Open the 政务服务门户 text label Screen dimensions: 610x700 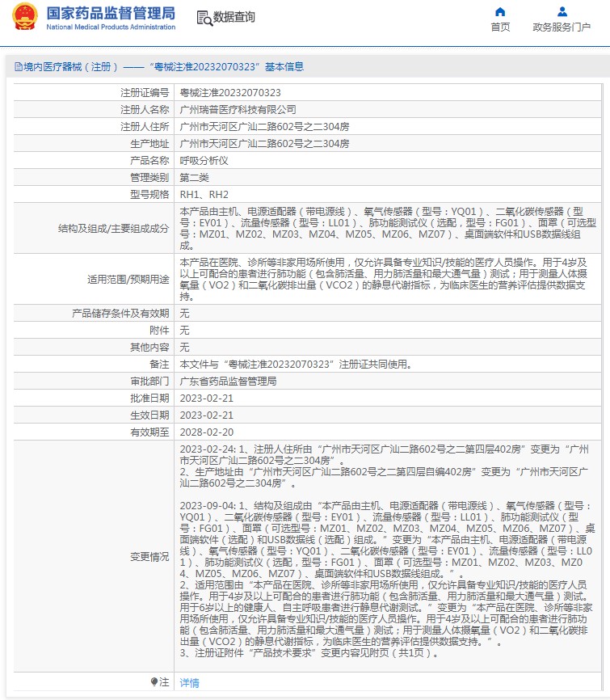point(562,27)
